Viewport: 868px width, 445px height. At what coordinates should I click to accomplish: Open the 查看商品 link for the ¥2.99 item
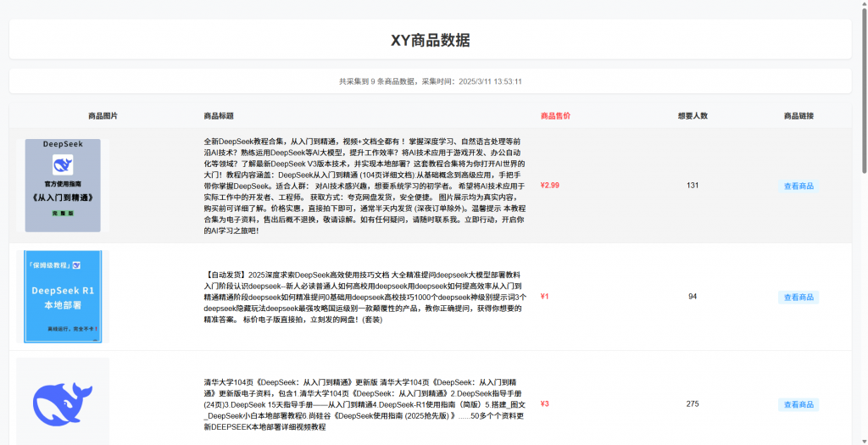(x=798, y=186)
